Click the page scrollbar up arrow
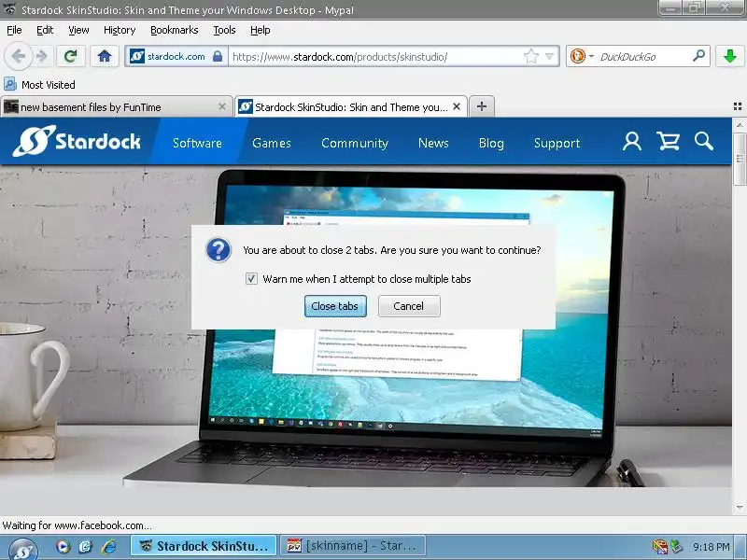This screenshot has width=747, height=560. (740, 125)
